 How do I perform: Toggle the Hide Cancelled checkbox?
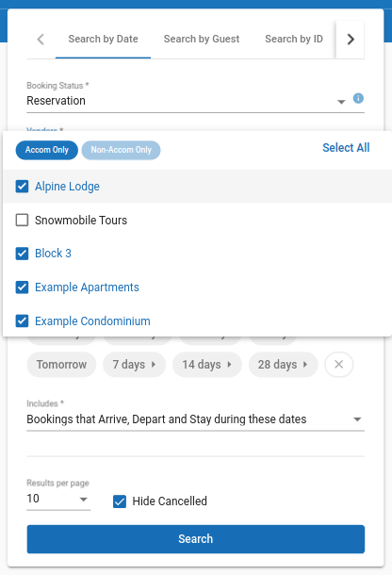pyautogui.click(x=120, y=501)
